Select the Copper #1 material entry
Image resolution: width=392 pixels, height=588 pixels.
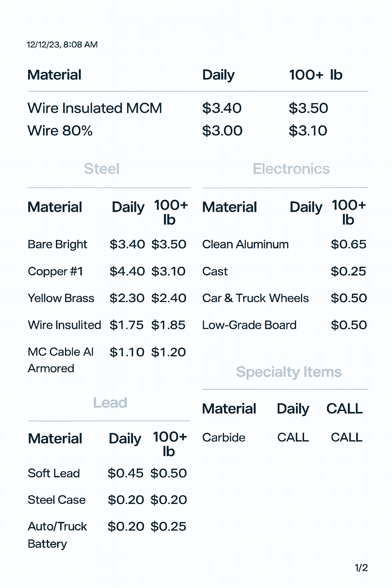pos(56,271)
